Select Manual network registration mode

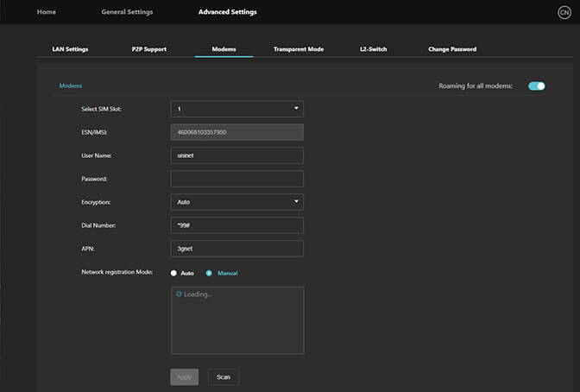click(x=209, y=273)
